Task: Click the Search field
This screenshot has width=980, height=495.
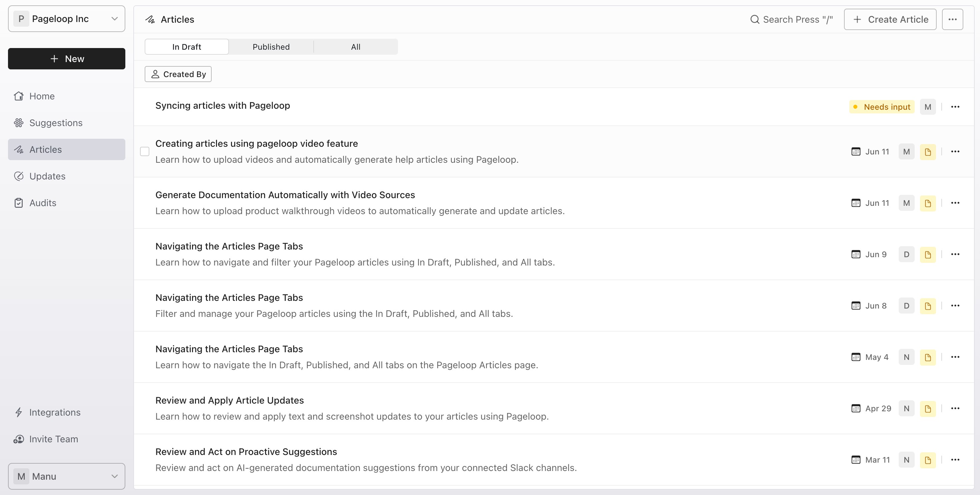Action: [x=791, y=19]
